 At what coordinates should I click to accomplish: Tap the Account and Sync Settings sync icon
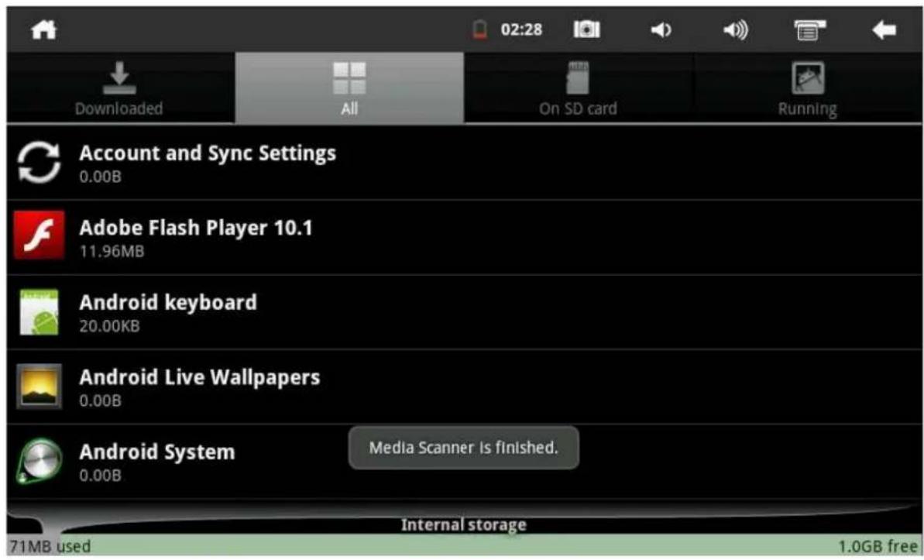(39, 162)
